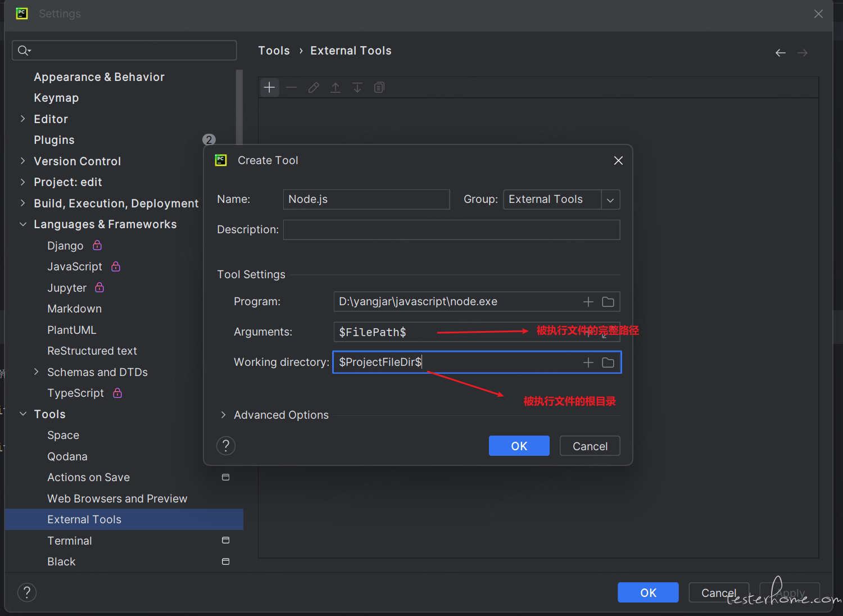Click the lock icon next to JavaScript
This screenshot has width=843, height=616.
click(116, 266)
